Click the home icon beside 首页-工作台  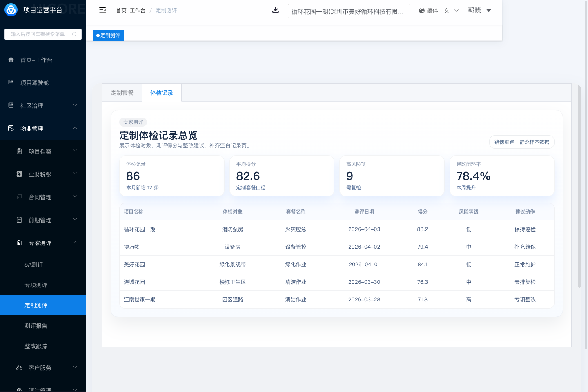(11, 60)
